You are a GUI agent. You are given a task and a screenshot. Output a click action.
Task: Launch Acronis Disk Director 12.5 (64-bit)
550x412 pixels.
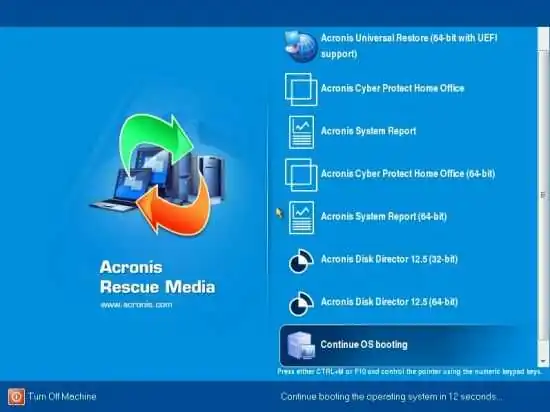pyautogui.click(x=389, y=302)
